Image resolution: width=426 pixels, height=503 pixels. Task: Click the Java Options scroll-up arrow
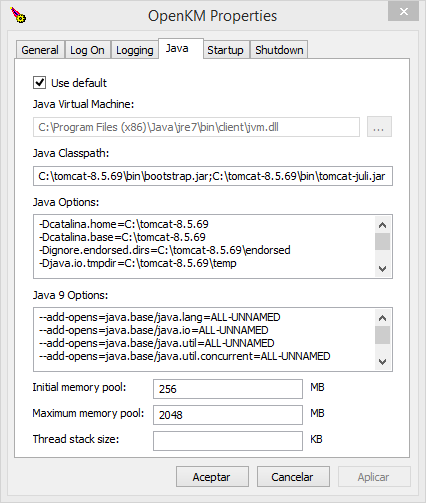pos(382,225)
